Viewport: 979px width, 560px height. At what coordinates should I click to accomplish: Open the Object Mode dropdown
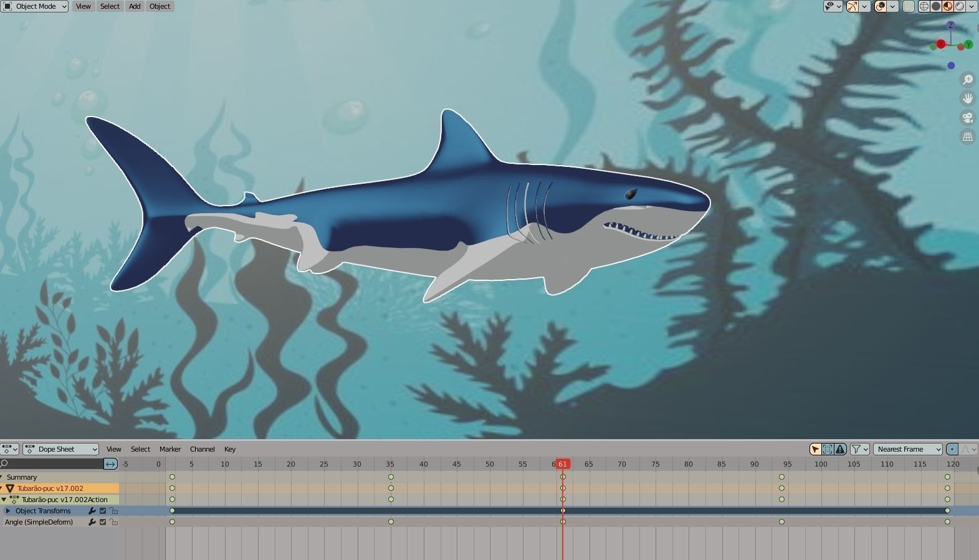[x=34, y=6]
